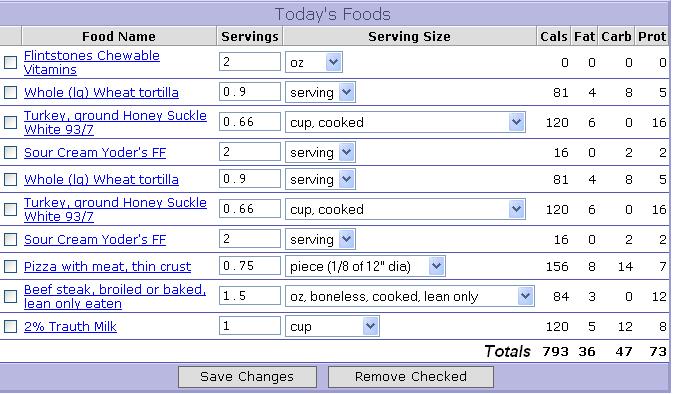Open the Beef steak, broiled or baked link
The image size is (673, 394).
point(115,297)
